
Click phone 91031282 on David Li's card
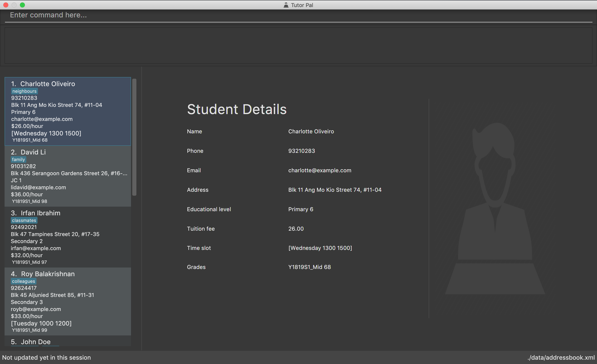tap(23, 166)
